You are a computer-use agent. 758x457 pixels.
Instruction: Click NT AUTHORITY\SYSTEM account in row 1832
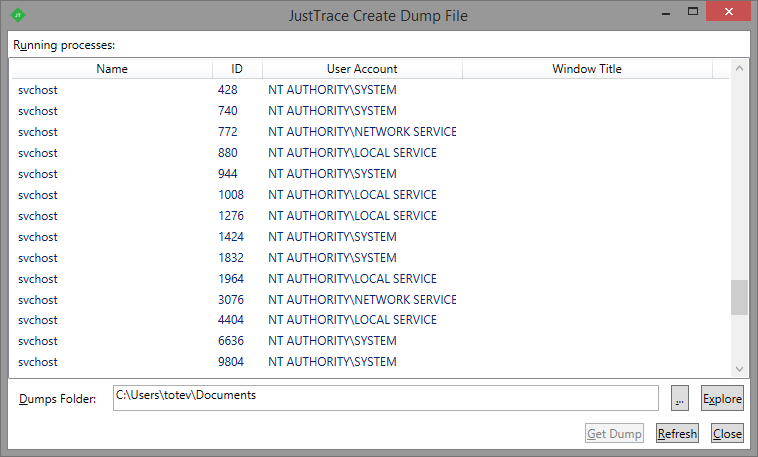point(333,258)
